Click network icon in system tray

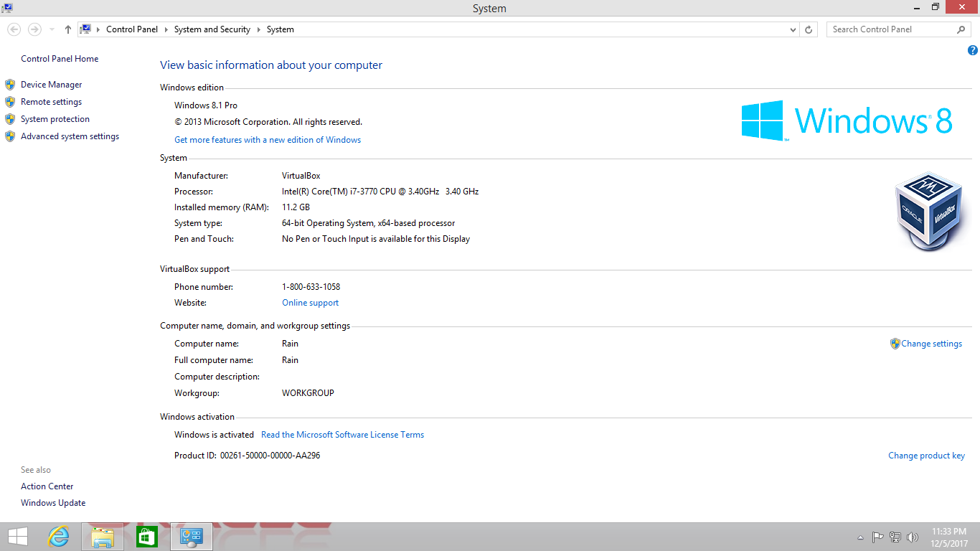click(895, 537)
